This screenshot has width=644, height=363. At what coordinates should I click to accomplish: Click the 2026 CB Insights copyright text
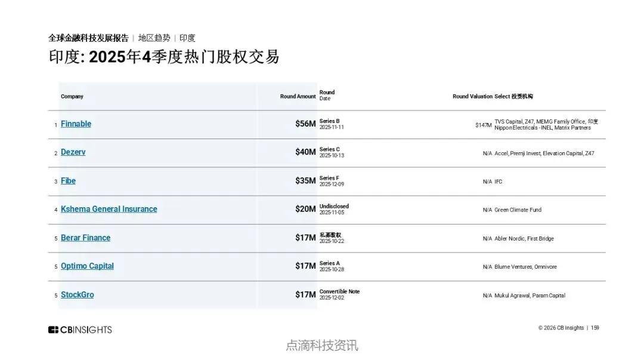[x=561, y=328]
